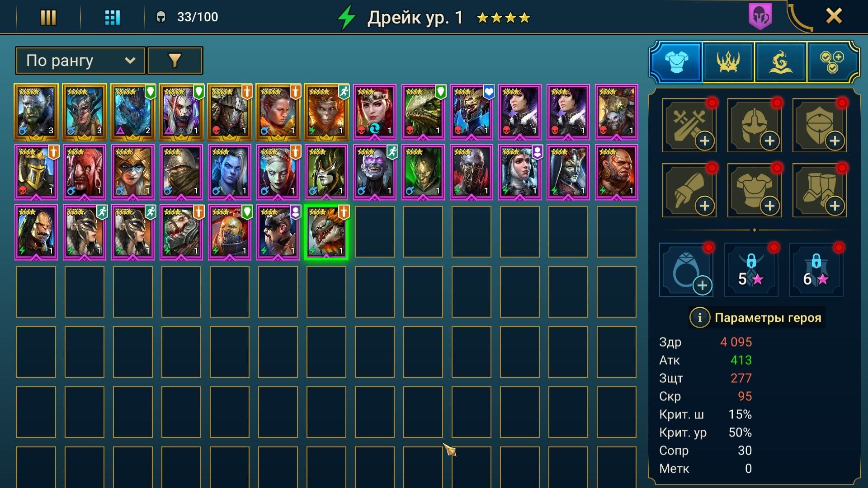Open the checkmarks bonuses tab

tap(832, 62)
